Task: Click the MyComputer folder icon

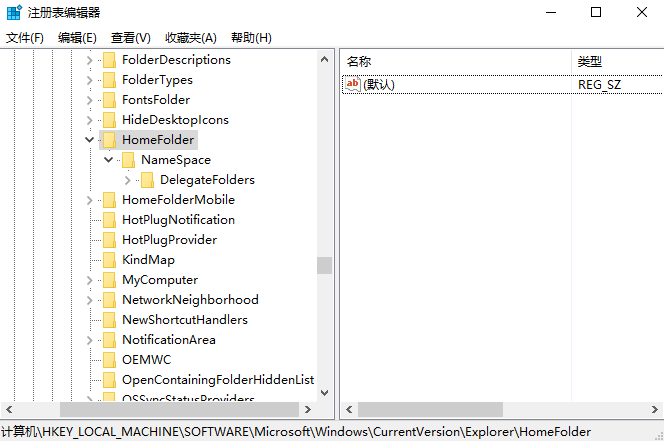Action: (x=109, y=280)
